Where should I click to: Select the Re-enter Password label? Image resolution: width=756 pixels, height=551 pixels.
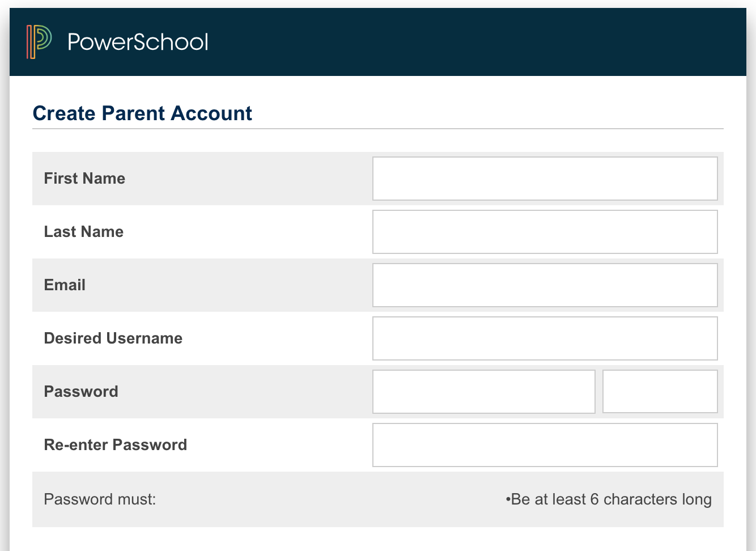click(x=116, y=445)
